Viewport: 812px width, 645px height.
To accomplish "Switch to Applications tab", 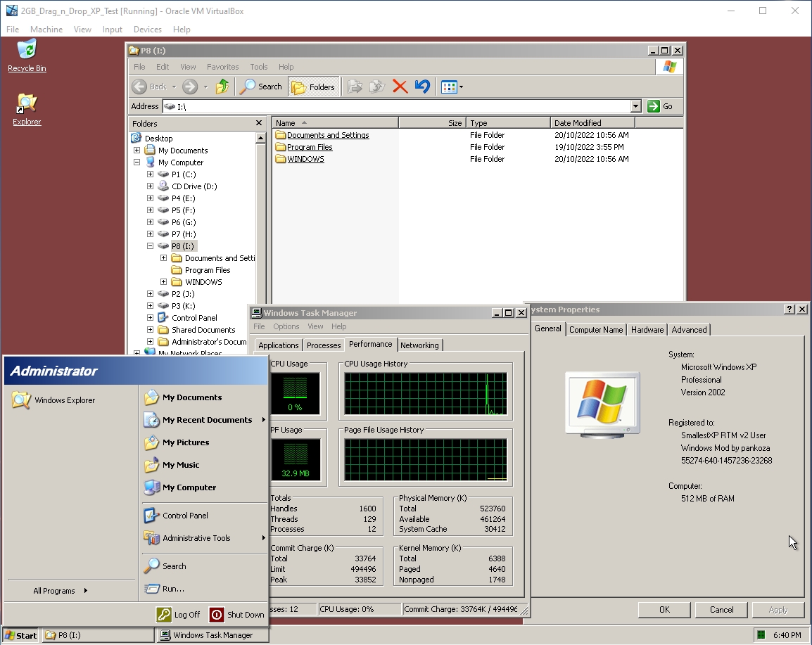I will click(x=278, y=345).
